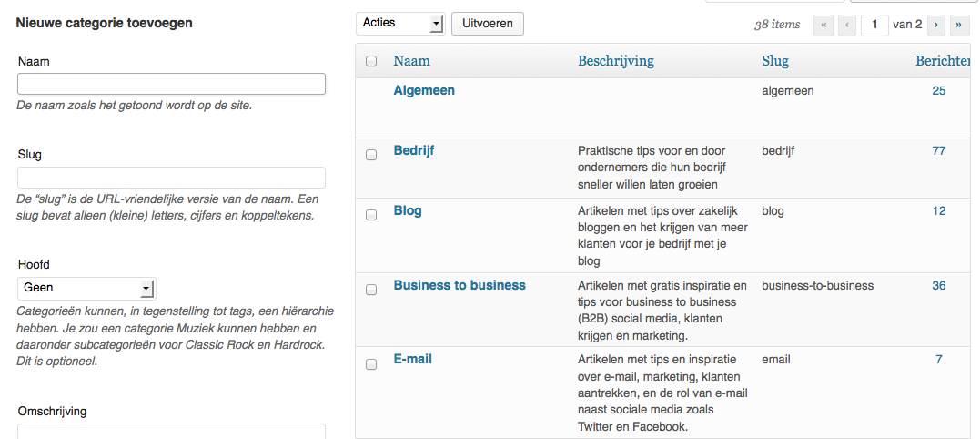The image size is (980, 439).
Task: Check the Blog category checkbox
Action: pyautogui.click(x=371, y=215)
